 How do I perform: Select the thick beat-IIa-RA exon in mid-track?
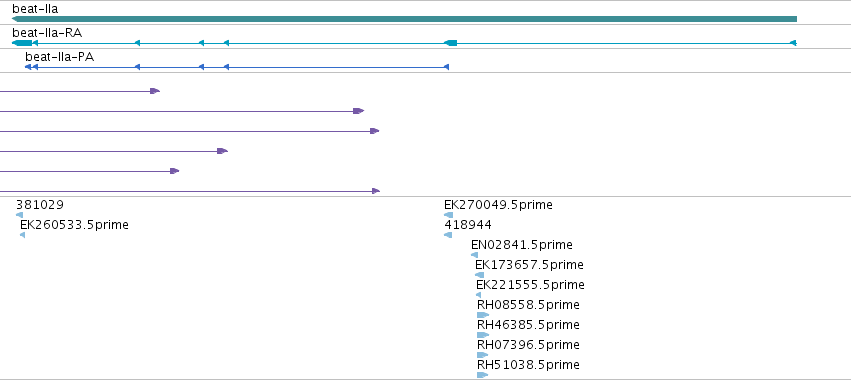coord(450,43)
